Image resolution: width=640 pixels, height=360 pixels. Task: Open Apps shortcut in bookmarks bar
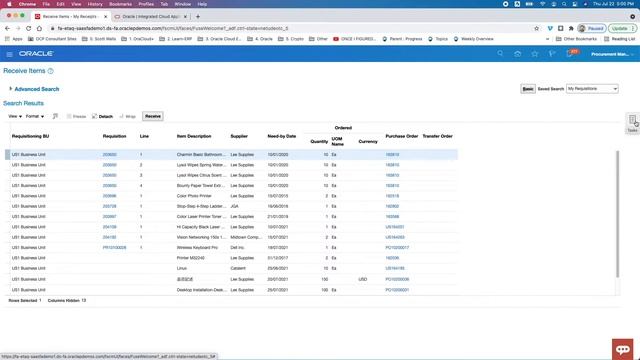(x=14, y=39)
